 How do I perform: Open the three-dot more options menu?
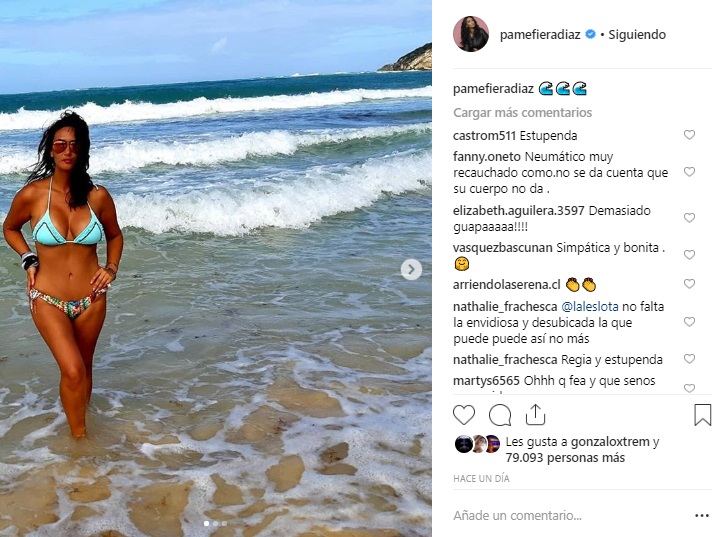702,516
